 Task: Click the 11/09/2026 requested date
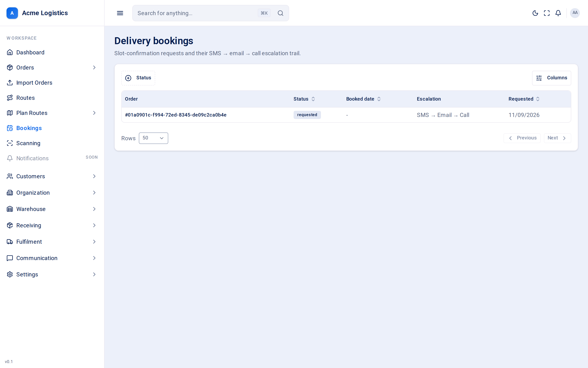524,115
